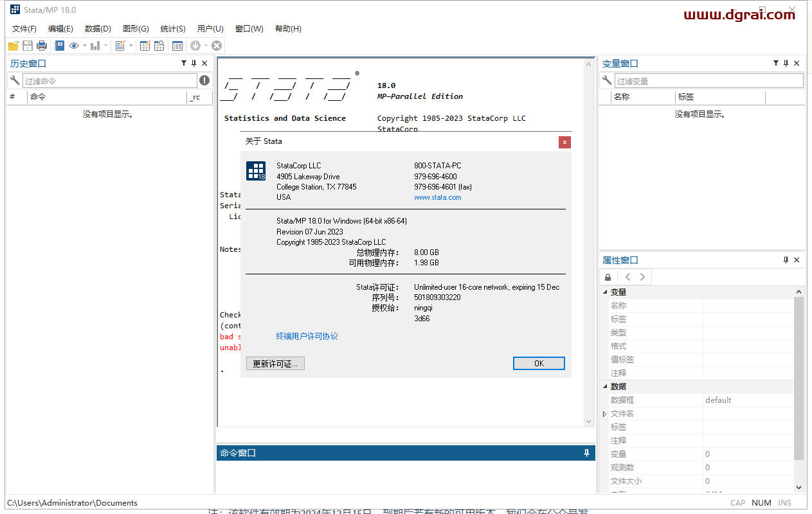Click the Break stop toolbar icon
Image resolution: width=812 pixels, height=514 pixels.
[x=217, y=46]
